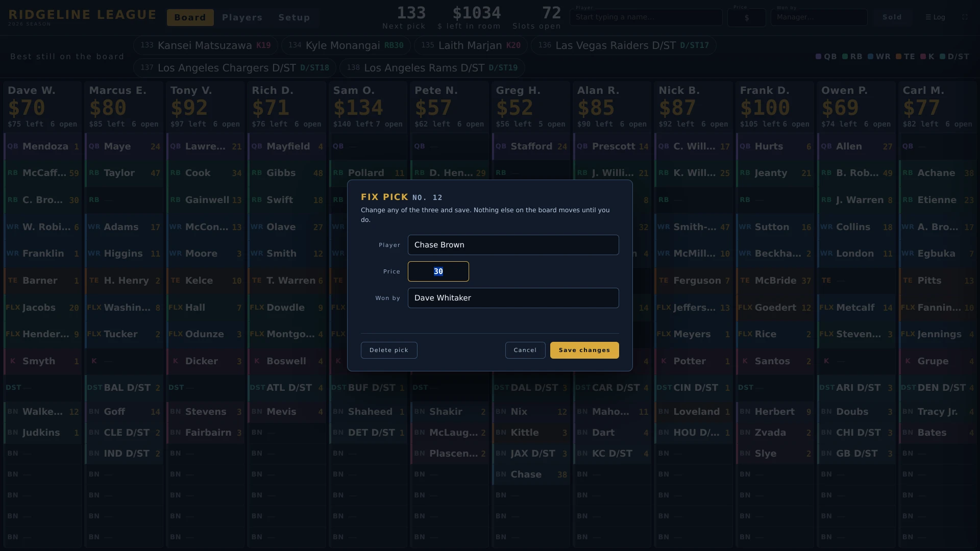Select the McBride TE pick
This screenshot has height=551, width=980.
(x=775, y=281)
